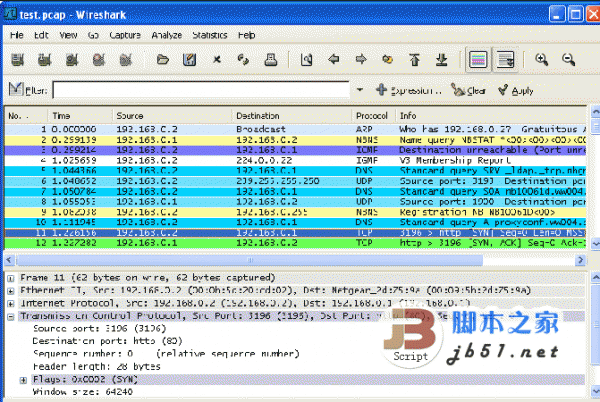Select packet 3 ICMP Destination unreachable row
600x402 pixels.
pyautogui.click(x=295, y=150)
